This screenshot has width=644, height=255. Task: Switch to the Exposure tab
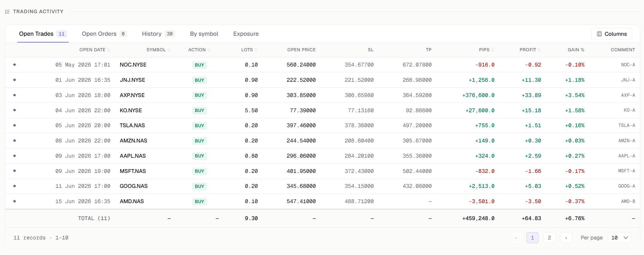[246, 34]
